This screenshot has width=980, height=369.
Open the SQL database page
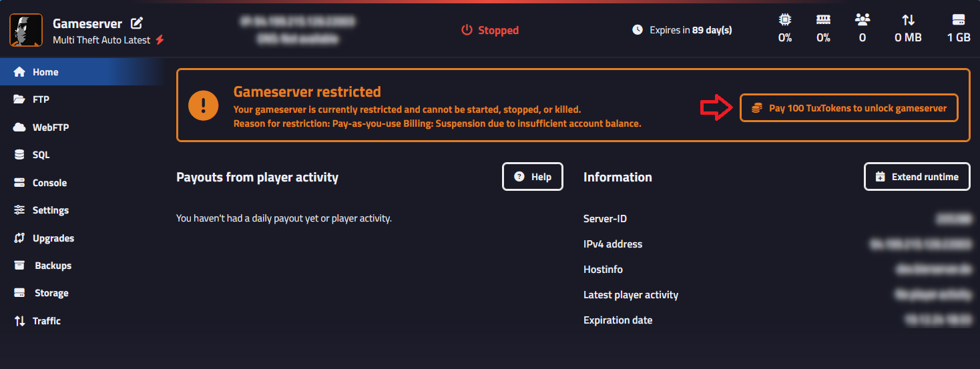[41, 155]
